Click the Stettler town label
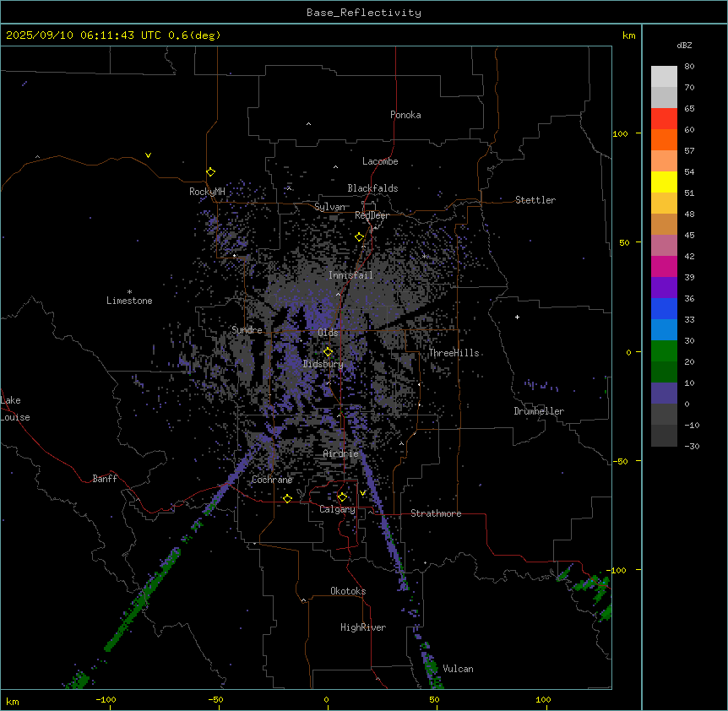 tap(535, 200)
